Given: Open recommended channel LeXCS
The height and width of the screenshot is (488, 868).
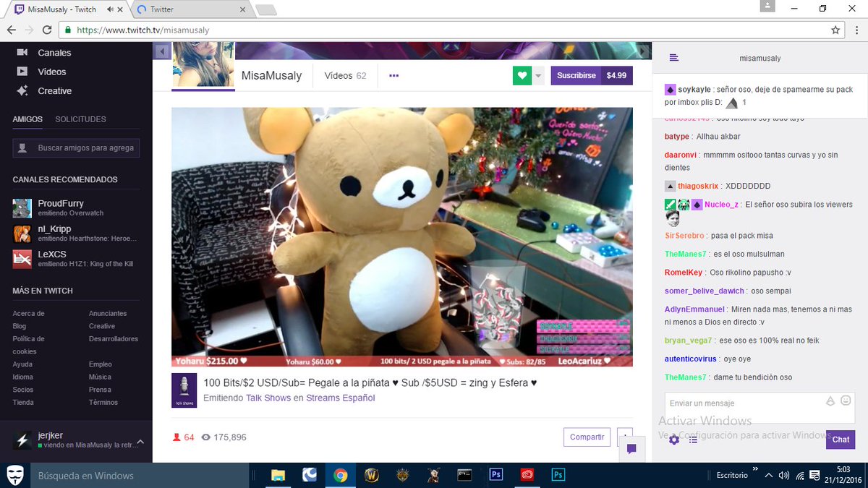Looking at the screenshot, I should coord(76,258).
